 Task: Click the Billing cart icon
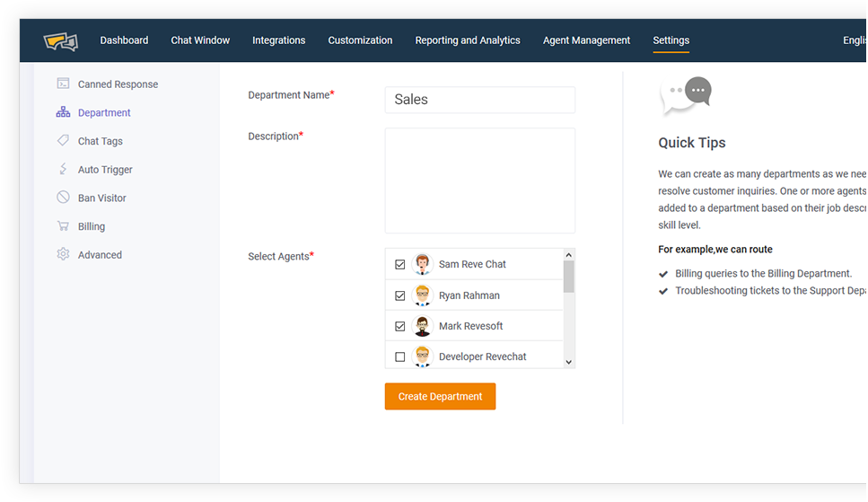(63, 226)
